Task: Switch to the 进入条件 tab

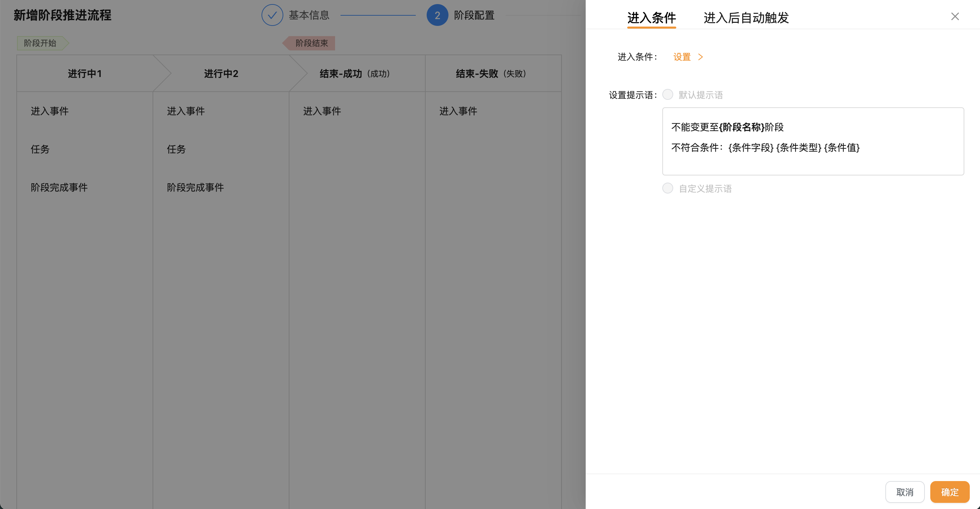Action: pos(651,17)
